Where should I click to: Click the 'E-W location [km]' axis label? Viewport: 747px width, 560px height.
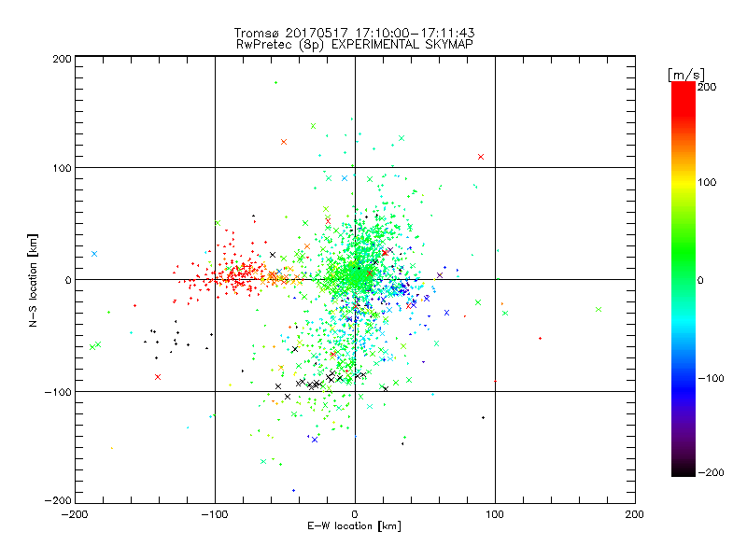354,526
